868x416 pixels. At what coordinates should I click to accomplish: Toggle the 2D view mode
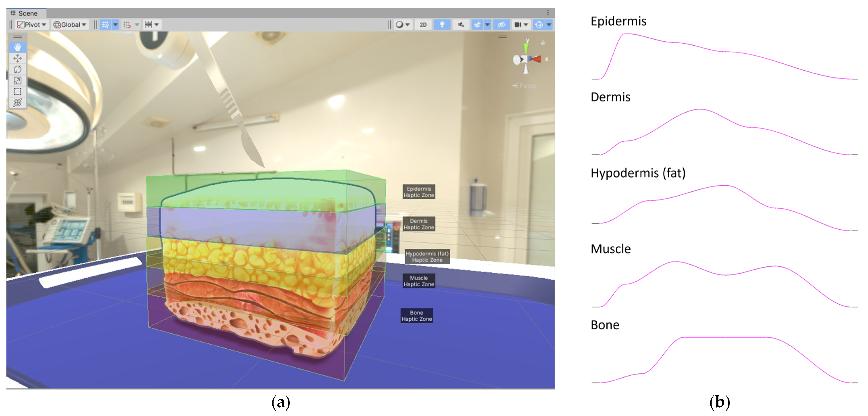(423, 25)
